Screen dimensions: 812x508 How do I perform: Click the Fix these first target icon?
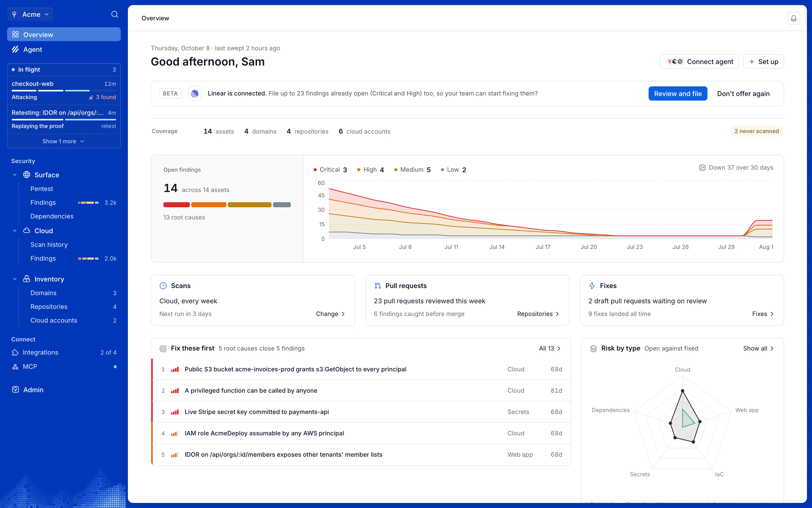click(163, 348)
